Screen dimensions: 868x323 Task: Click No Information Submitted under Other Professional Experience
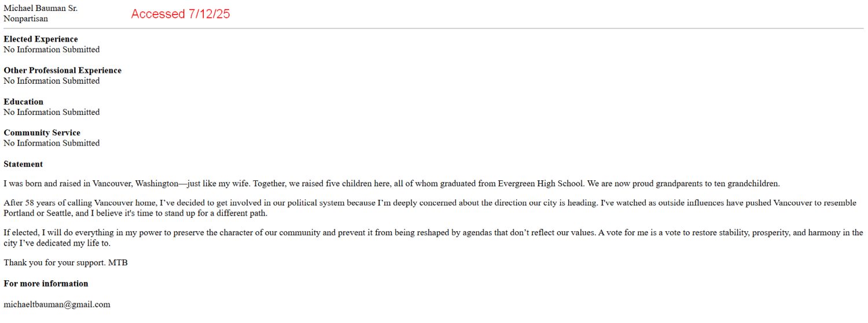click(52, 81)
